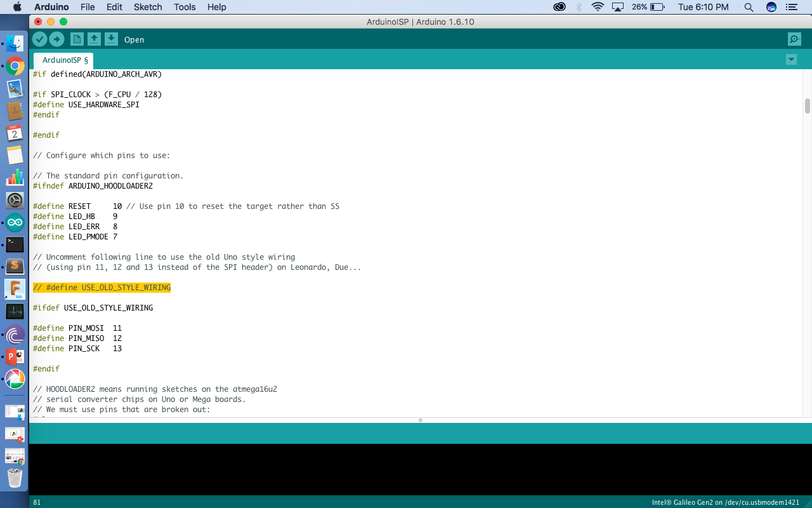Expand the tab options dropdown arrow
The image size is (812, 508).
[x=791, y=60]
